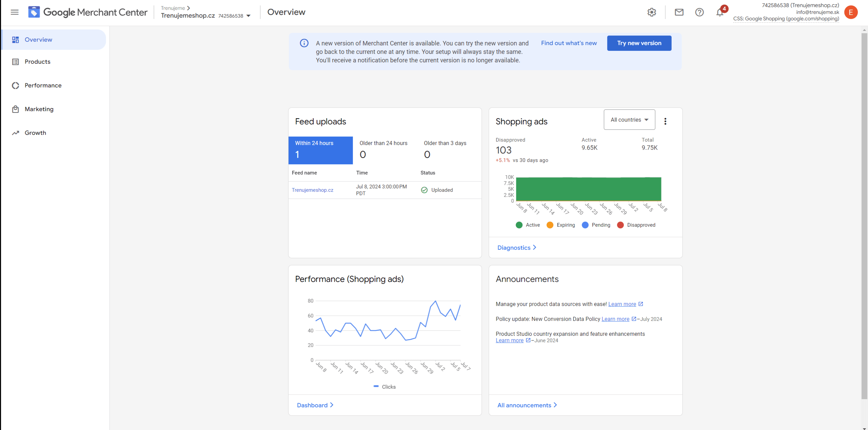Viewport: 868px width, 430px height.
Task: Open the account avatar E
Action: [851, 12]
